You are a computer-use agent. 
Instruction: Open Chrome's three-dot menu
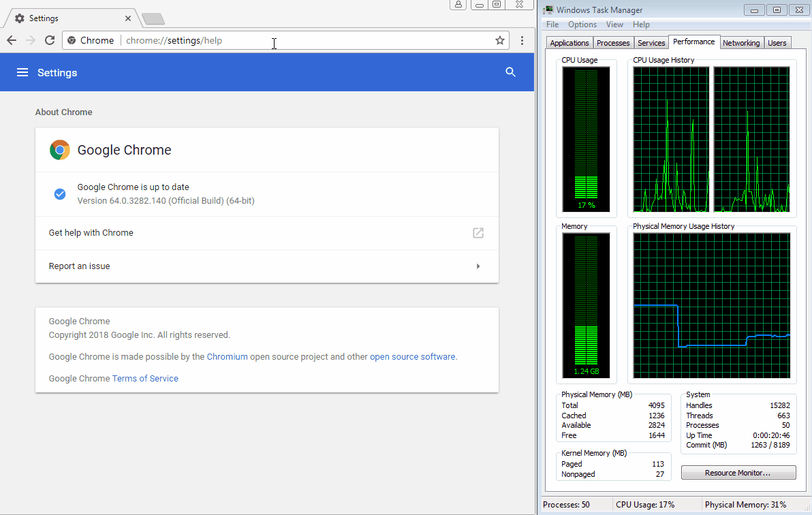(522, 40)
